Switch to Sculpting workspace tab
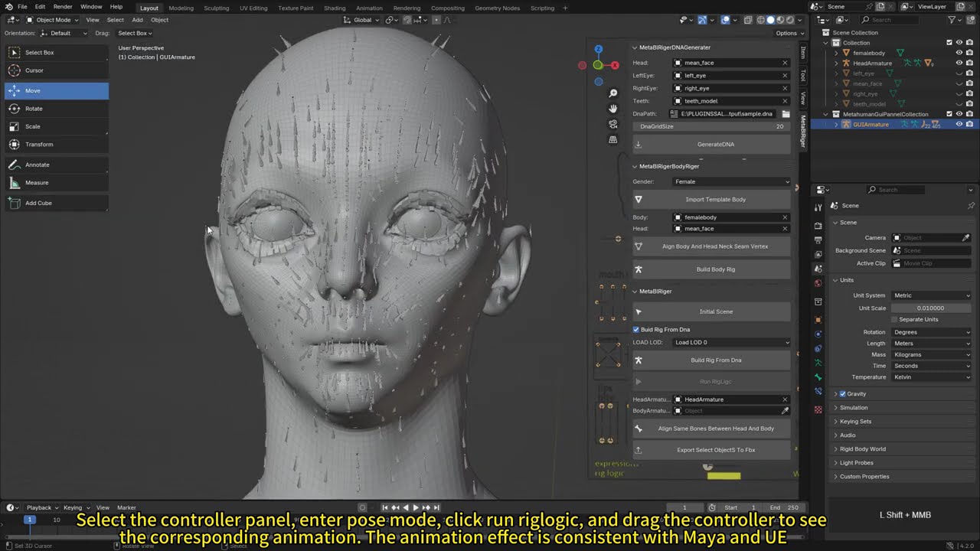 point(216,8)
